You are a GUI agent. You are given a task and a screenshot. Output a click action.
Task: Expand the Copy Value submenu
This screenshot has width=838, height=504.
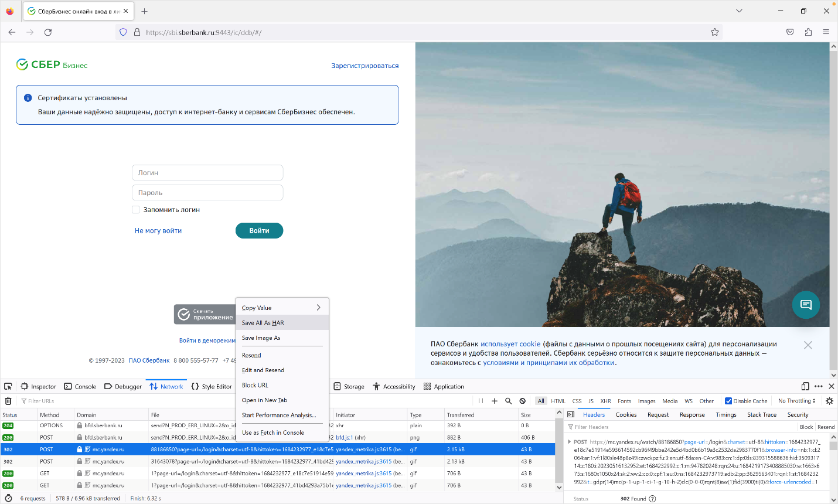pos(282,308)
